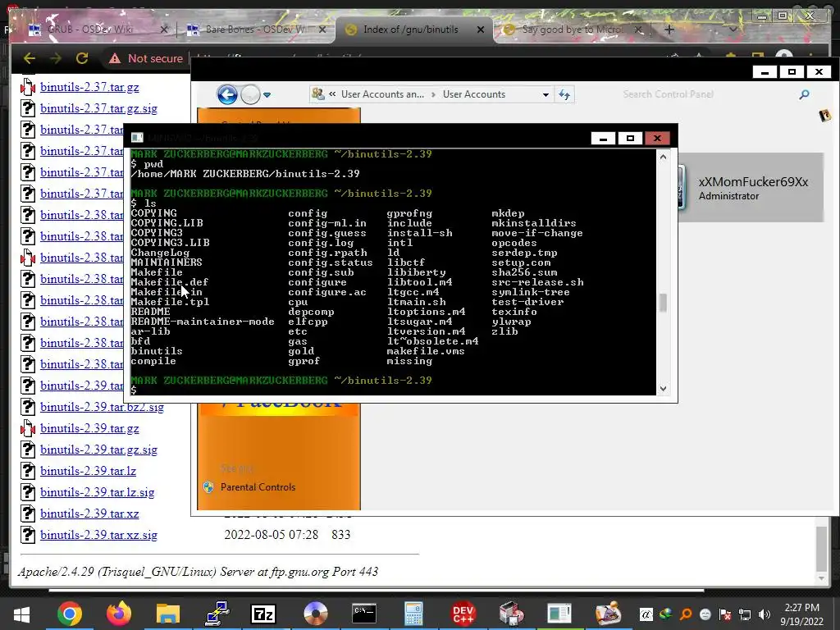Click the taskbar clock showing 2:27 PM
The width and height of the screenshot is (840, 630).
802,614
